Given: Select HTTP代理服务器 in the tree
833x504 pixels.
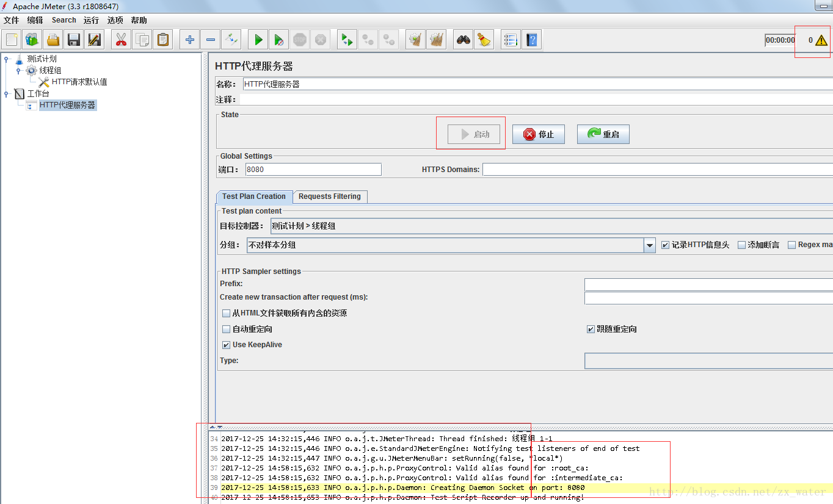Looking at the screenshot, I should 67,105.
